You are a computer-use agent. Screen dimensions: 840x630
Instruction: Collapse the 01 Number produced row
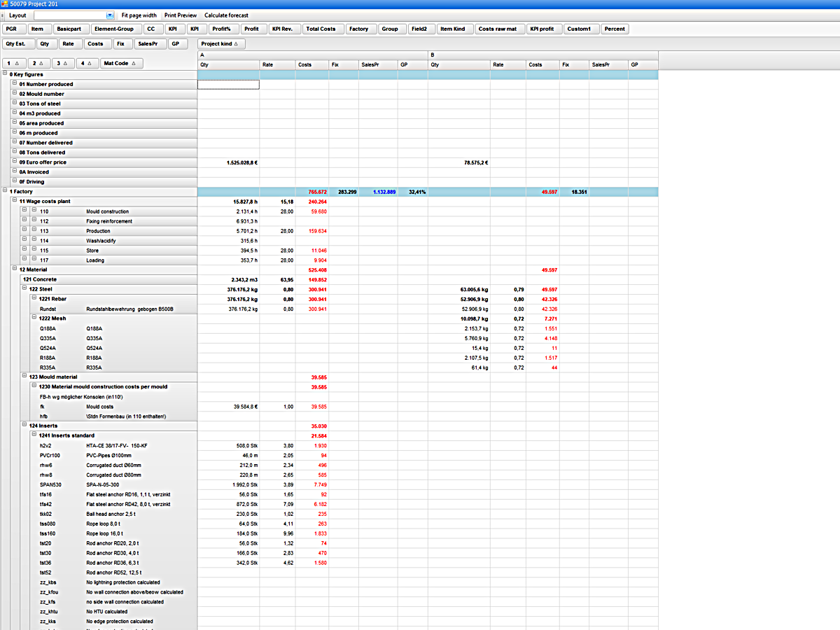(15, 83)
